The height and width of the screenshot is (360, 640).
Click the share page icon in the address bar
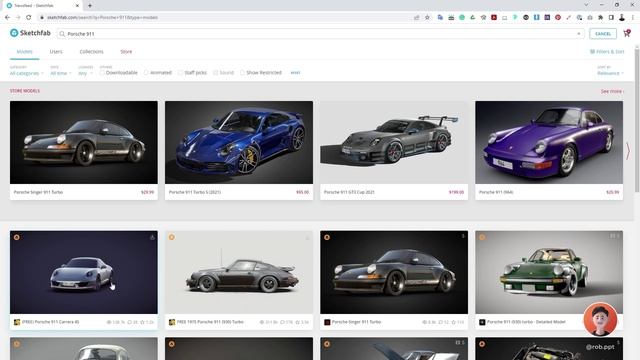pos(416,18)
